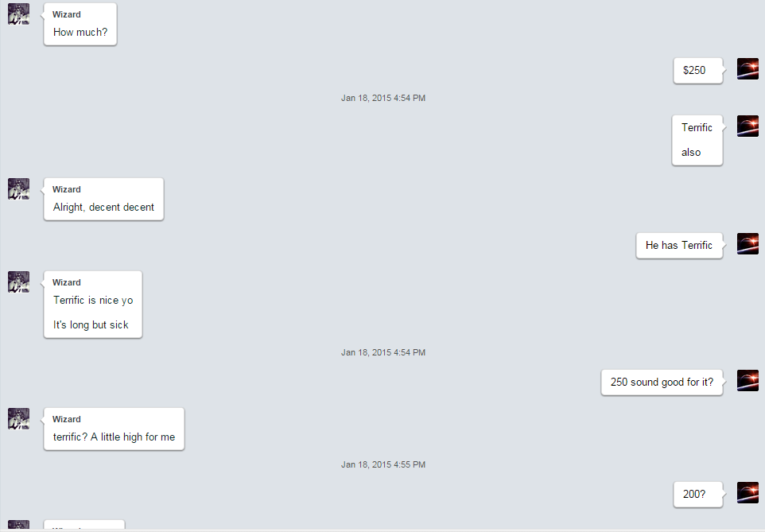Screen dimensions: 765x532
Task: Click the '250 sound good for it?' bubble
Action: (662, 382)
